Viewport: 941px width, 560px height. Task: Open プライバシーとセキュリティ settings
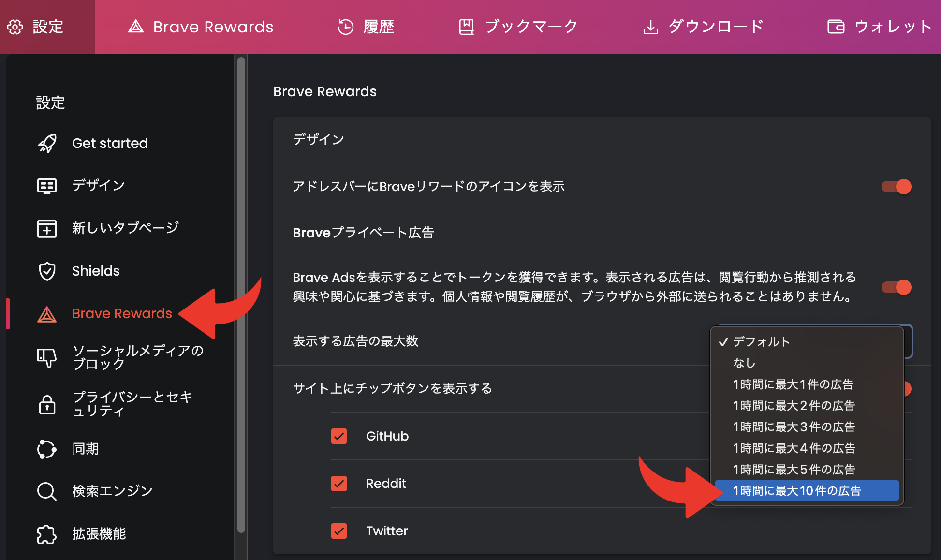tap(132, 404)
